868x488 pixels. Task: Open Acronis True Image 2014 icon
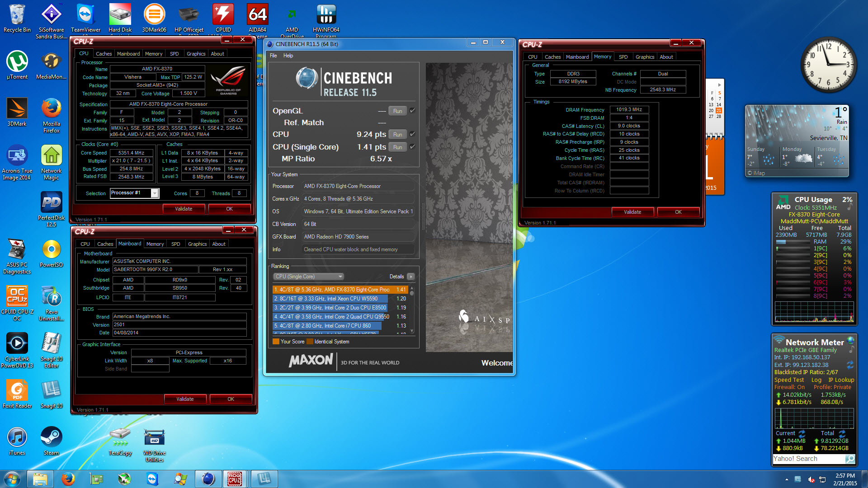click(x=17, y=162)
